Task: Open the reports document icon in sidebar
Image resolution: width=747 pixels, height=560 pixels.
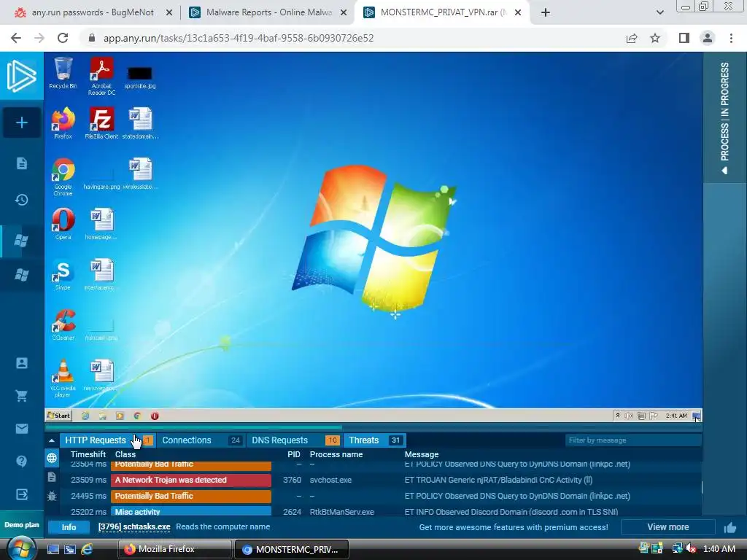Action: pyautogui.click(x=21, y=164)
